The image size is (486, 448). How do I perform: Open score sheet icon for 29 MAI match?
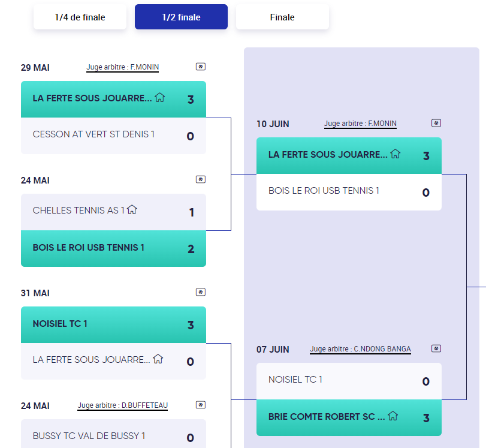click(201, 67)
